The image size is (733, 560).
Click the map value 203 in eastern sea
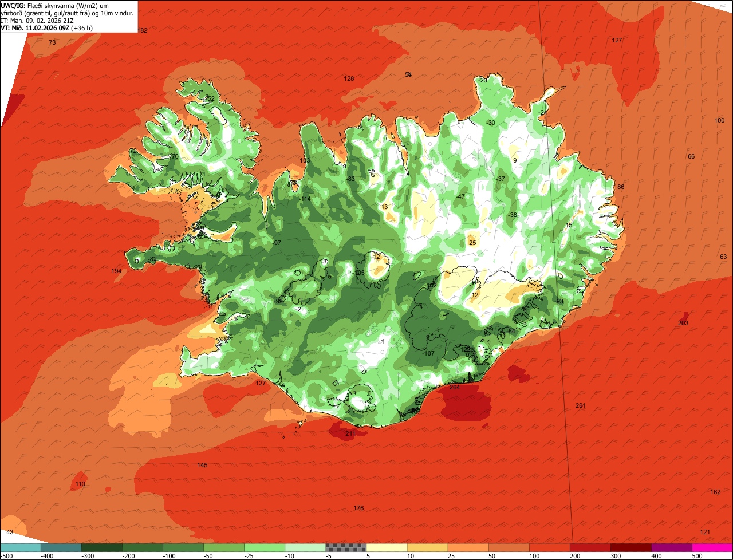coord(683,324)
